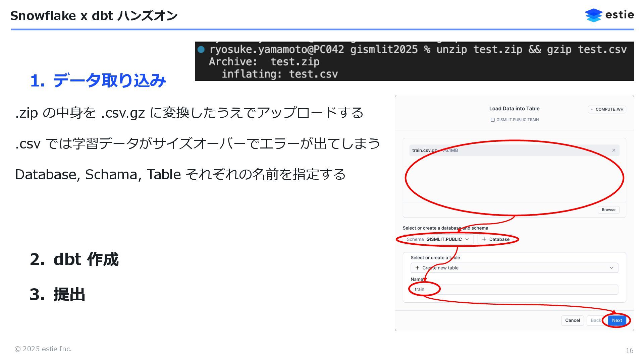Click the terminal screenshot with unzip command
This screenshot has height=362, width=644.
(414, 62)
